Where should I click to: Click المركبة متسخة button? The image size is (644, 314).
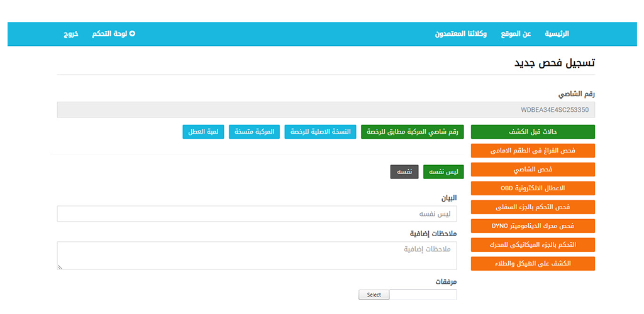pyautogui.click(x=254, y=132)
